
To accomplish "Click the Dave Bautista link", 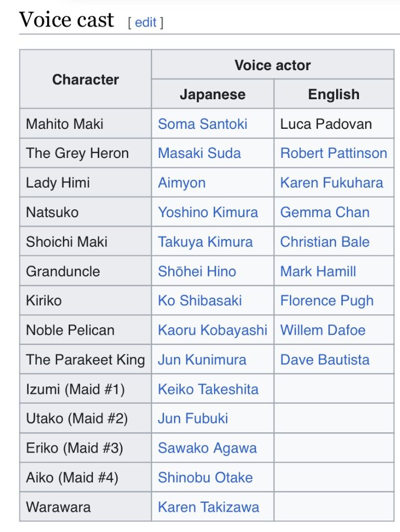I will tap(325, 360).
